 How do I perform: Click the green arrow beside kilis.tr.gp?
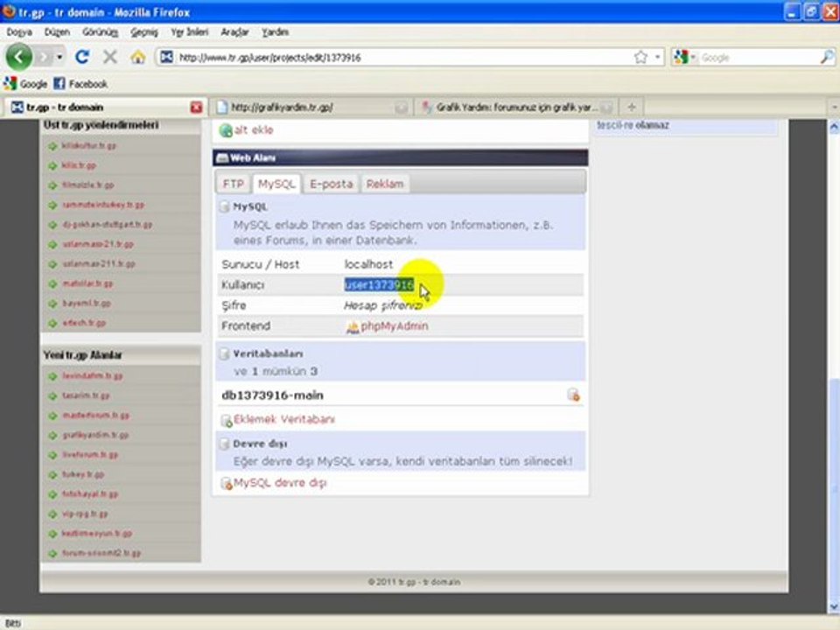pyautogui.click(x=52, y=165)
